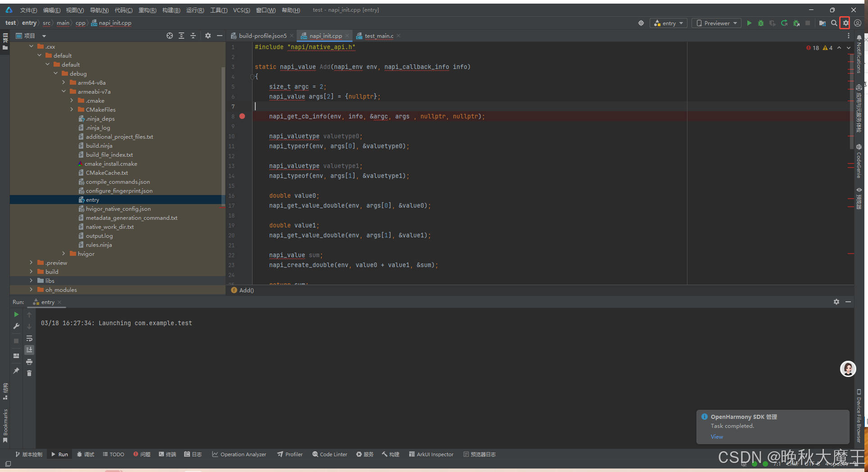Viewport: 868px width, 472px height.
Task: Close the napi_init.cpp editor tab
Action: (x=347, y=36)
